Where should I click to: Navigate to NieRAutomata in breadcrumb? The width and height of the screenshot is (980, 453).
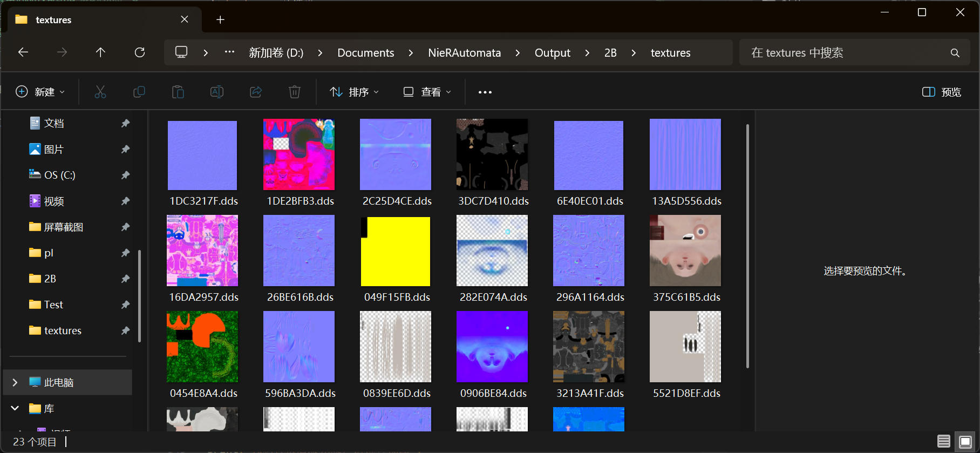pyautogui.click(x=464, y=53)
